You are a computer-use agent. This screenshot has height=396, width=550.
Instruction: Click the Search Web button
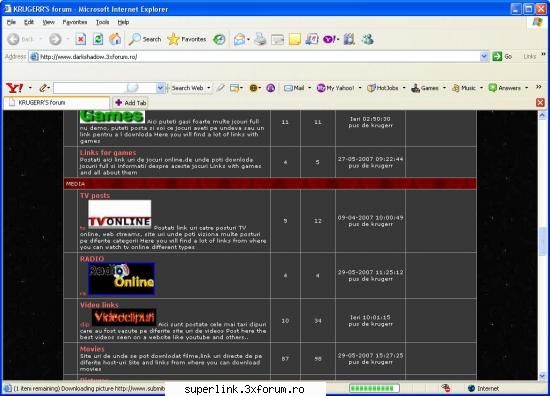coord(187,88)
